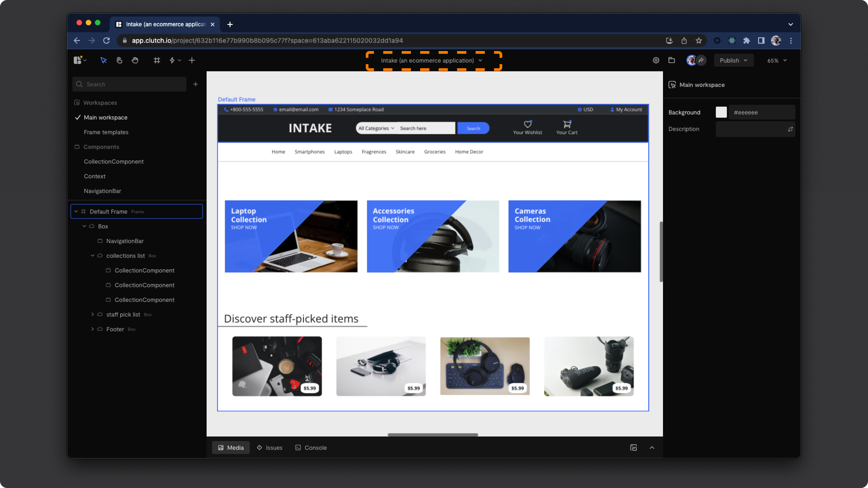
Task: Open the Publish dropdown menu
Action: click(733, 61)
